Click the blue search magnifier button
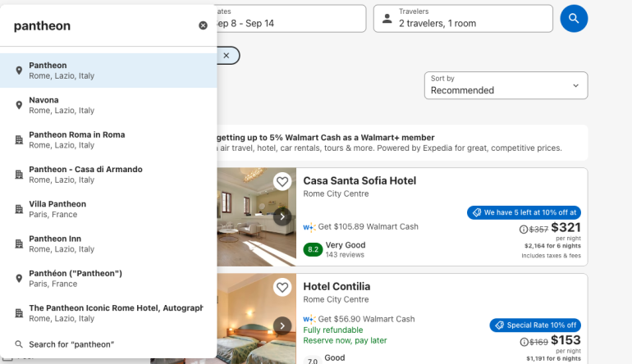The width and height of the screenshot is (632, 364). pos(574,18)
